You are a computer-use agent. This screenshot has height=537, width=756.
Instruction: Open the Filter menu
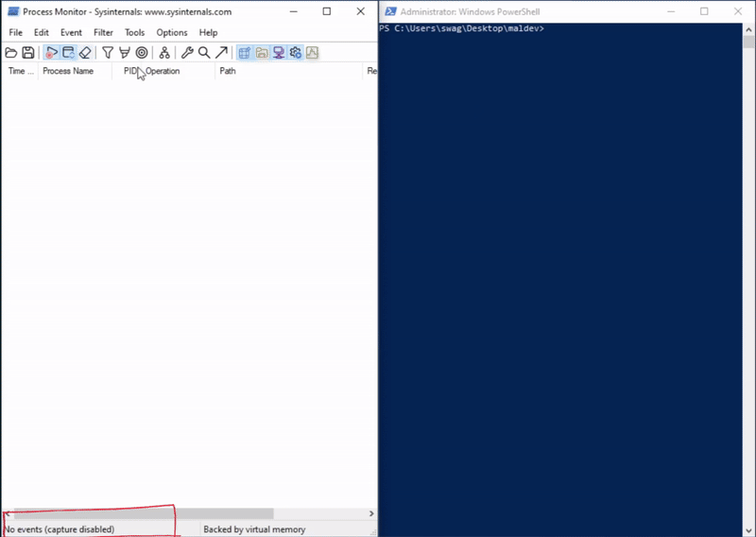click(103, 32)
